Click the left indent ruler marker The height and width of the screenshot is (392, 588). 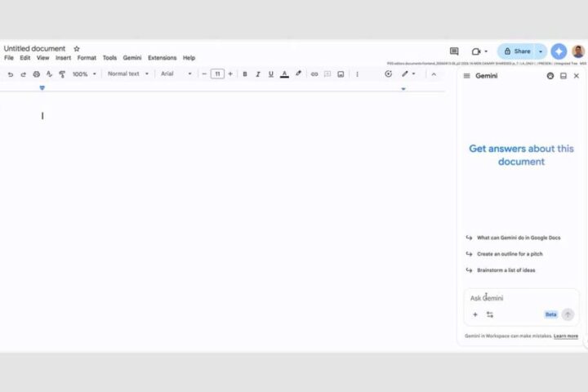coord(42,87)
